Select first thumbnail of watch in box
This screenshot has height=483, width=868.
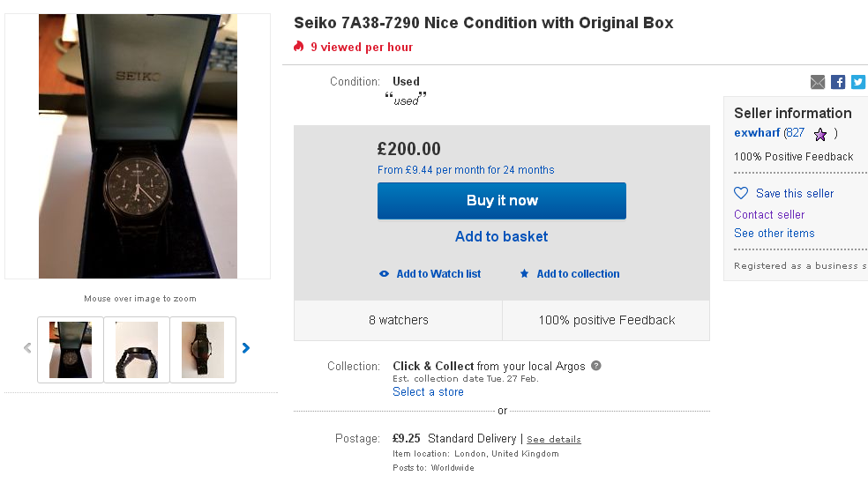pos(71,350)
